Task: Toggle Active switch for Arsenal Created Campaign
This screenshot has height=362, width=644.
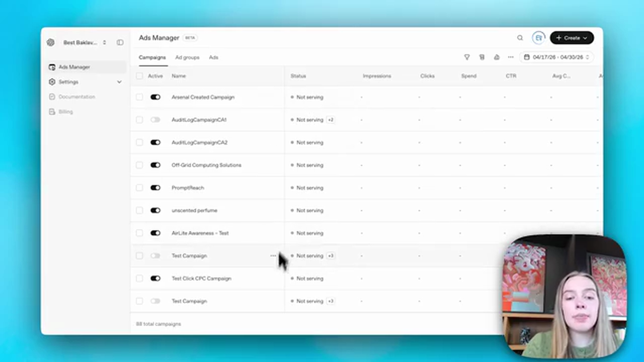Action: pos(155,97)
